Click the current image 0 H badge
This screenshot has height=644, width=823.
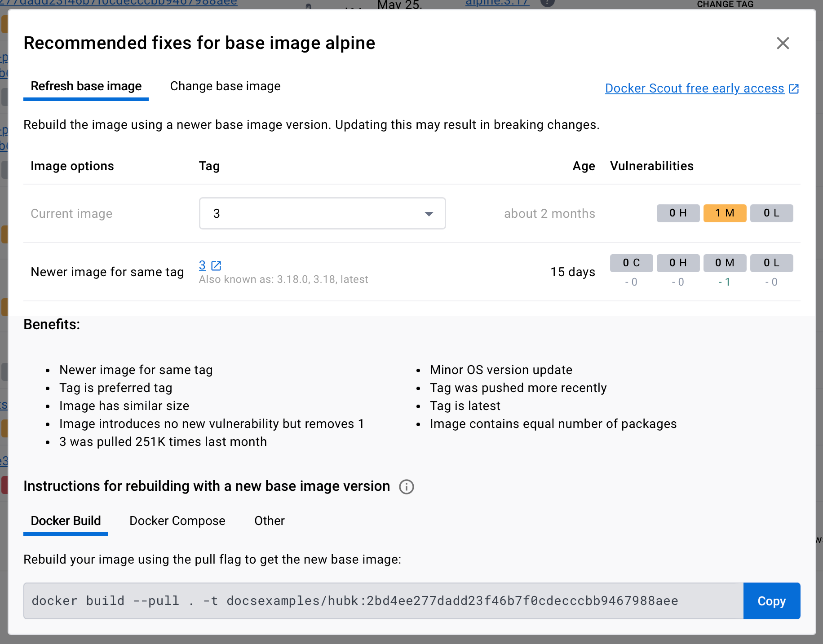(x=678, y=213)
